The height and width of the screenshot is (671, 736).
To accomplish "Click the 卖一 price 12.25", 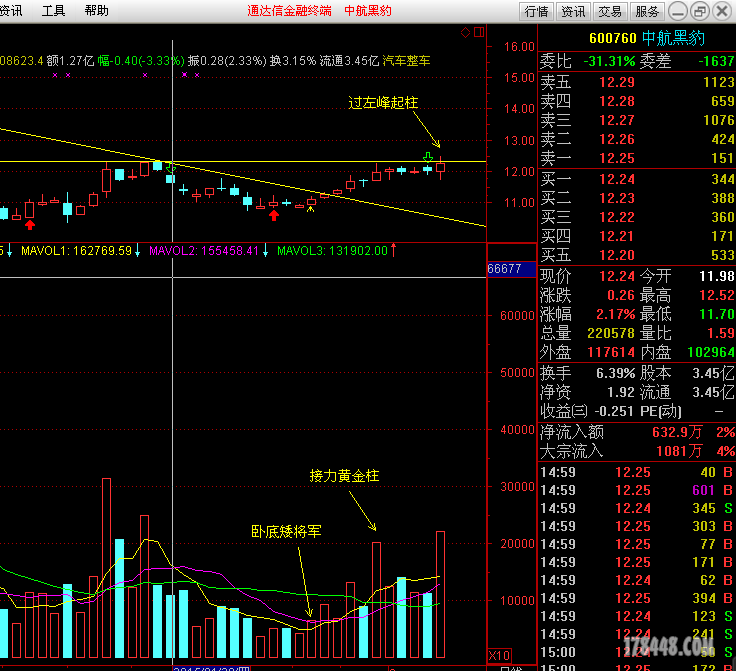I will point(617,158).
